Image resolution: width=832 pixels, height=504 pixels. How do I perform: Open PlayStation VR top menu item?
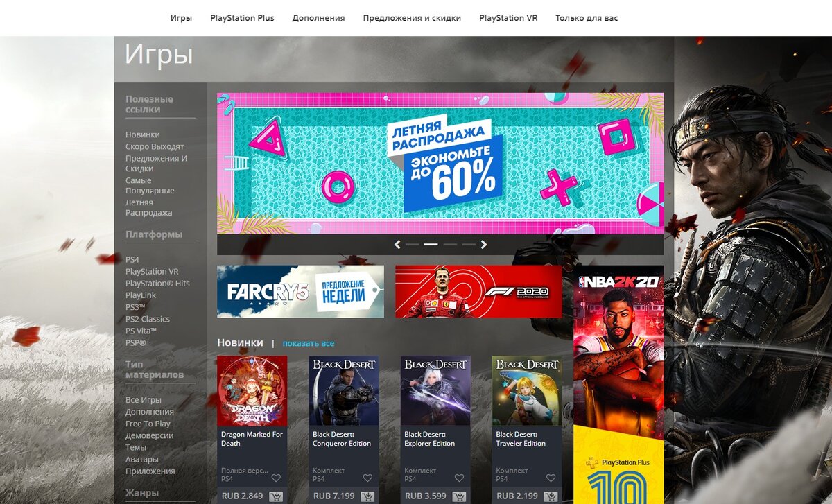pyautogui.click(x=508, y=18)
